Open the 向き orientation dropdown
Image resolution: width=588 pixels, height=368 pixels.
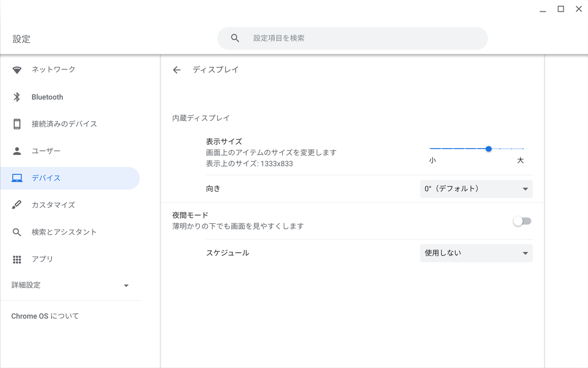[x=476, y=189]
